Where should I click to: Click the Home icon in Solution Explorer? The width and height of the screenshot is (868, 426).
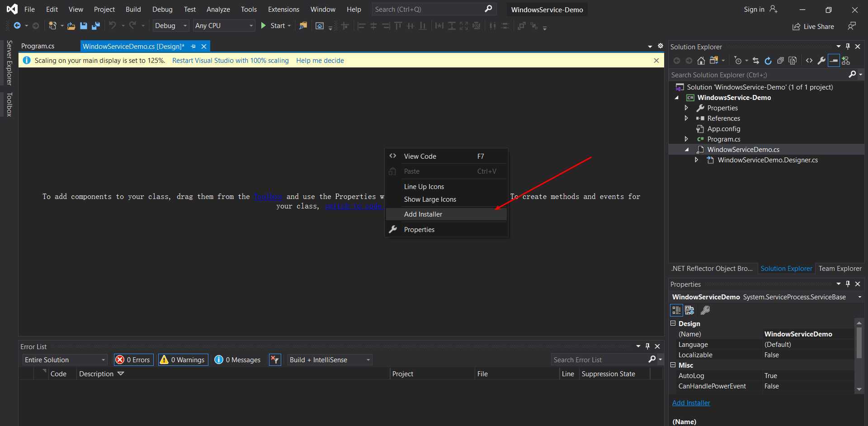coord(701,61)
